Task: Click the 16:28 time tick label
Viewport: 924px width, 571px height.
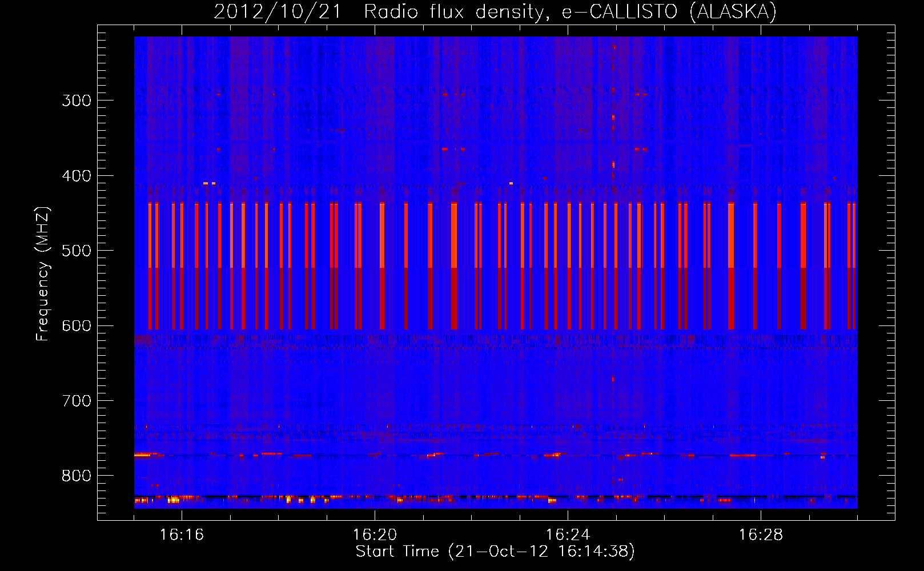Action: 761,535
